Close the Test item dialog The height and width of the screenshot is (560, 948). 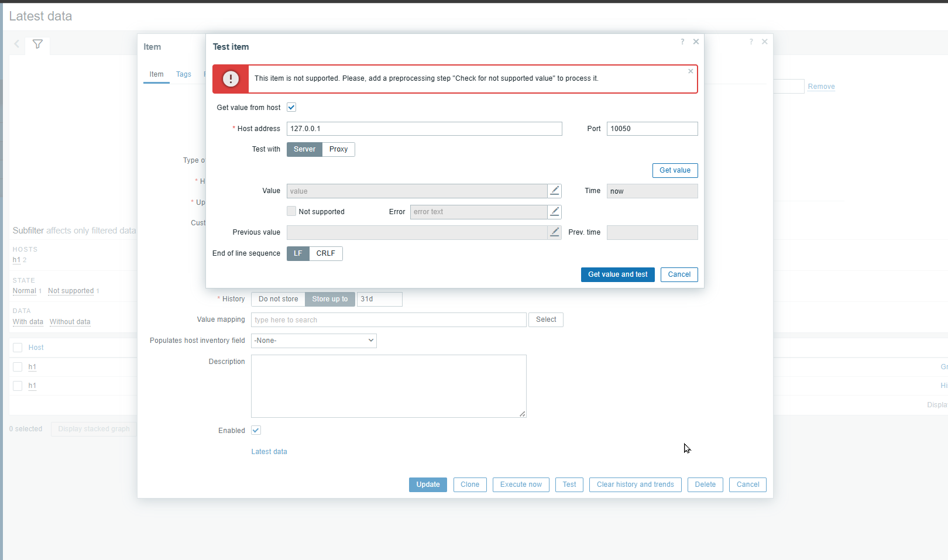coord(696,42)
